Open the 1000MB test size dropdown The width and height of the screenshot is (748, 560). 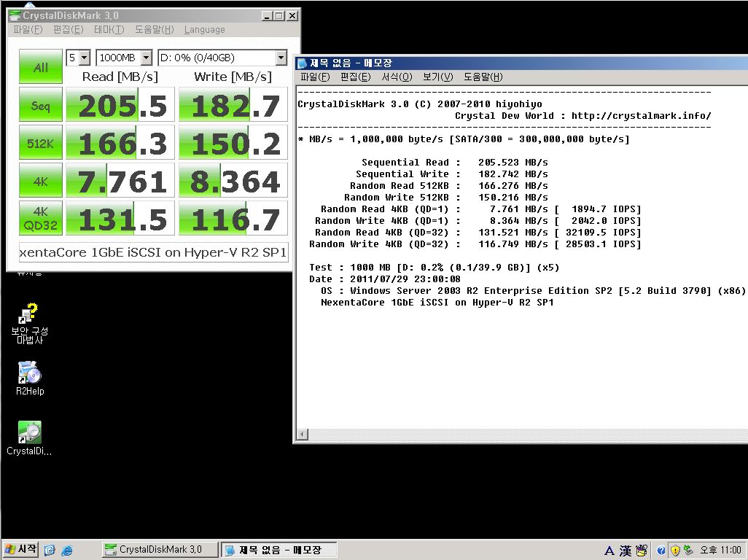point(124,58)
